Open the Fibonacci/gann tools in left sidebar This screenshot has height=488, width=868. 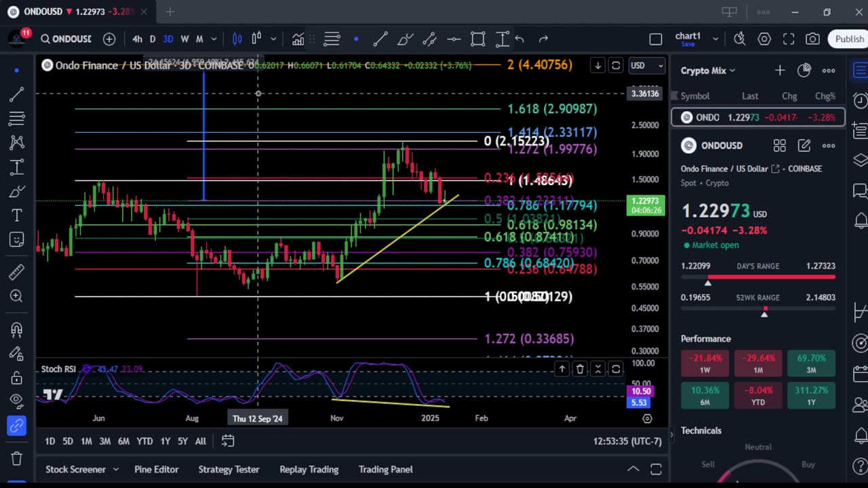(x=17, y=118)
